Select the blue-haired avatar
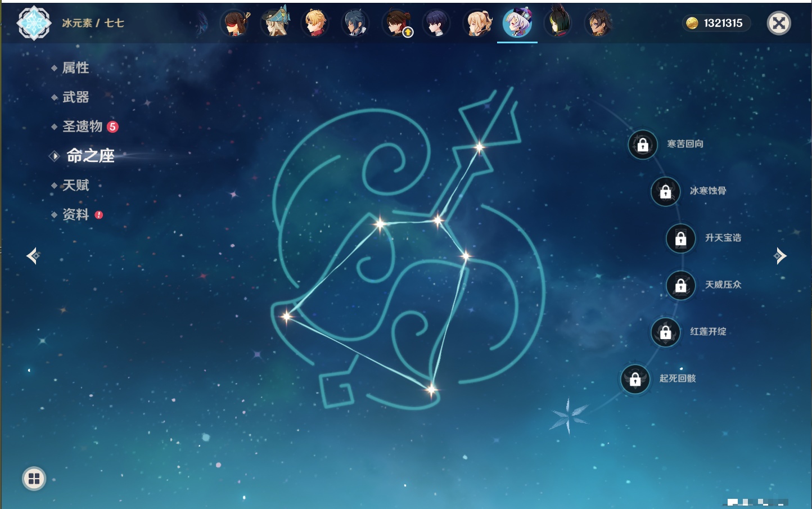Viewport: 812px width, 509px height. pyautogui.click(x=355, y=23)
